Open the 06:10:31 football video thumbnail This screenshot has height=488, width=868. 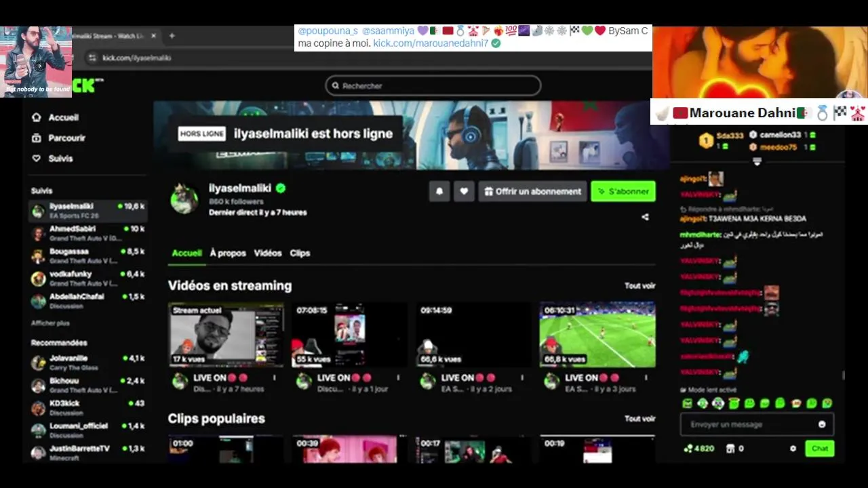[597, 335]
